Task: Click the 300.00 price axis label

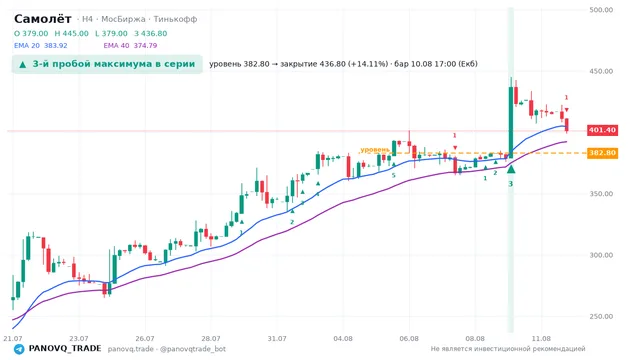Action: click(601, 255)
